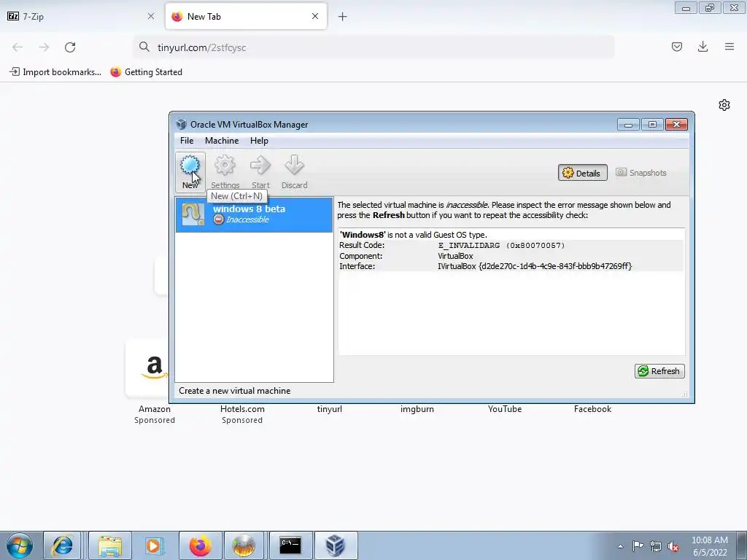Open the Facebook shortcut label
Image resolution: width=747 pixels, height=560 pixels.
592,409
